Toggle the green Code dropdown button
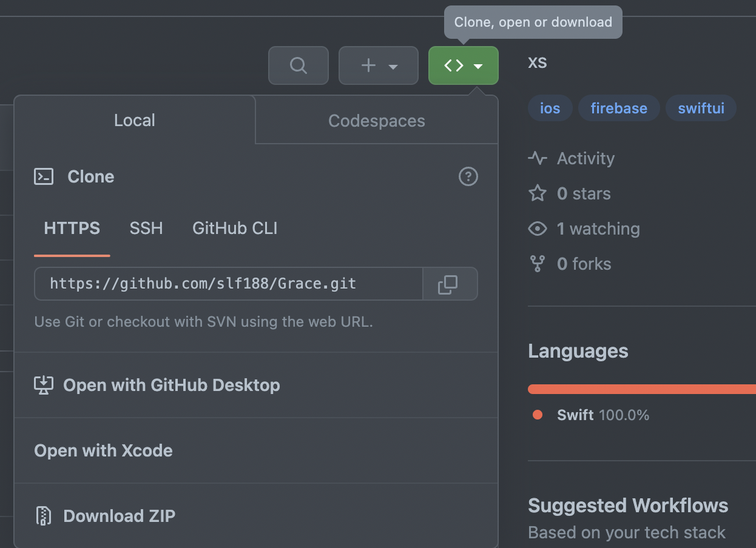The image size is (756, 548). click(x=464, y=65)
